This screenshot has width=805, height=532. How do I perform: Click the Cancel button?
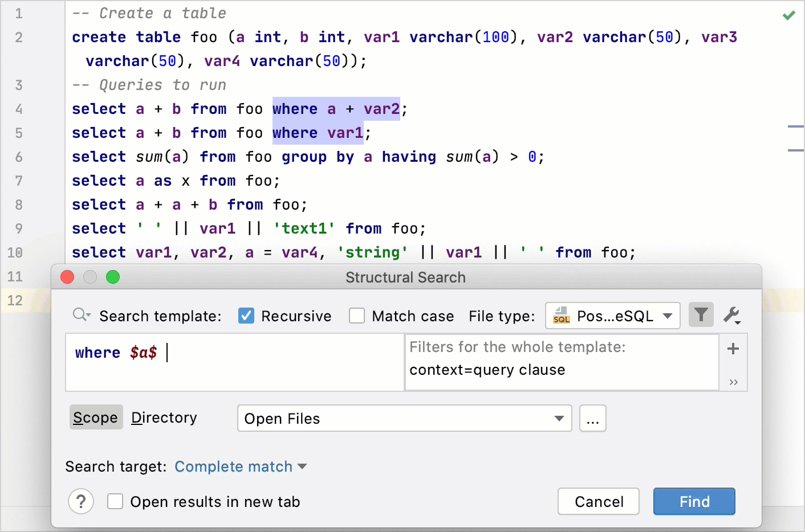tap(598, 501)
